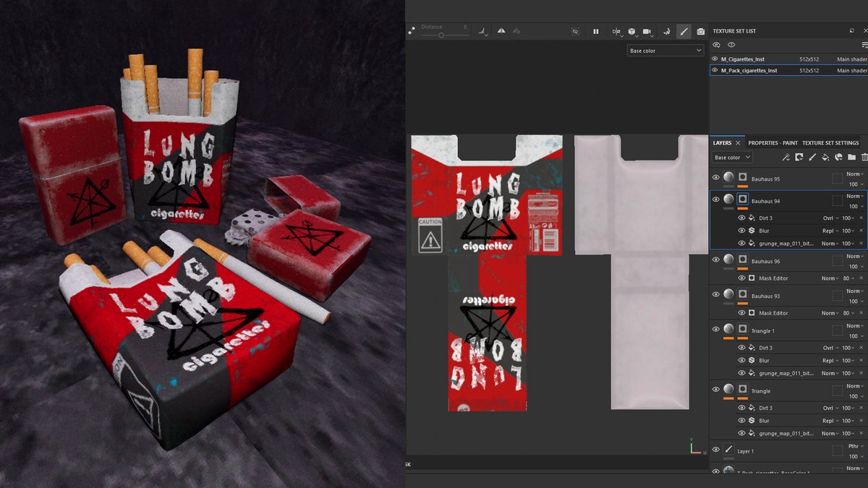Viewport: 868px width, 488px height.
Task: Open Blur Repl blend dropdown under Bauhaus 94
Action: [830, 231]
